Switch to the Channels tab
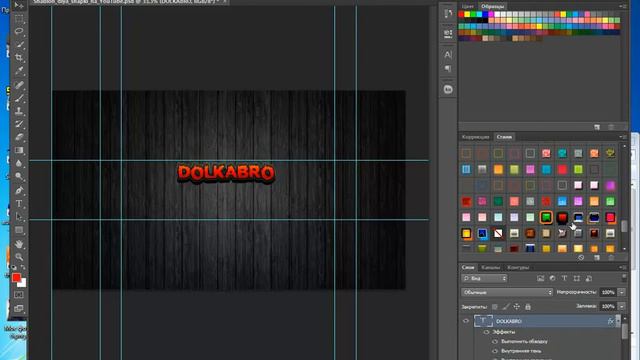This screenshot has width=640, height=360. (491, 267)
